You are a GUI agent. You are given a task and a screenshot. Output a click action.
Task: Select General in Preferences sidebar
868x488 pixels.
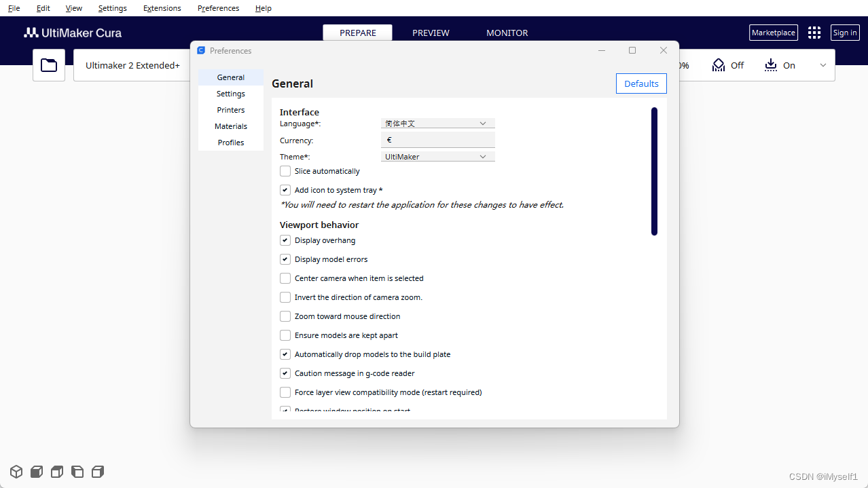pos(231,77)
